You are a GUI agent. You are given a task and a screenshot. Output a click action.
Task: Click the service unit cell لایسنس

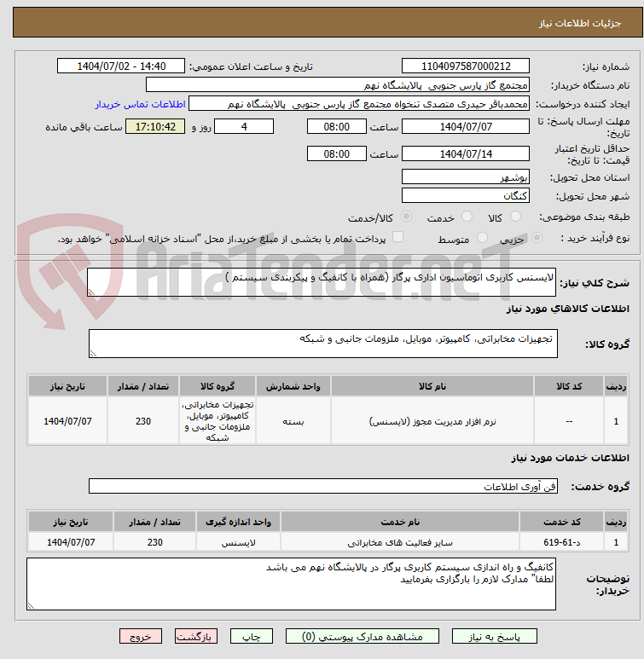tap(239, 542)
